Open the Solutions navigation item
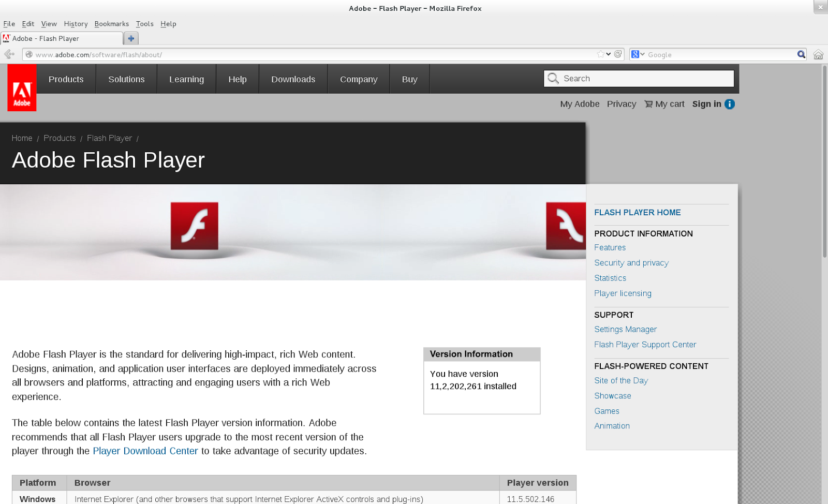This screenshot has height=504, width=828. pyautogui.click(x=126, y=79)
